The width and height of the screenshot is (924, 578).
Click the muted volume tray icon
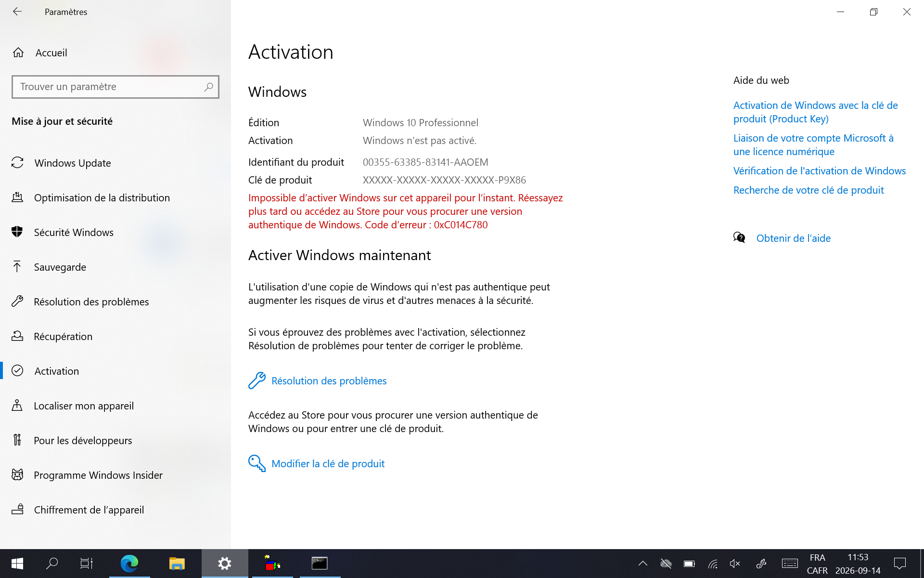[x=735, y=564]
